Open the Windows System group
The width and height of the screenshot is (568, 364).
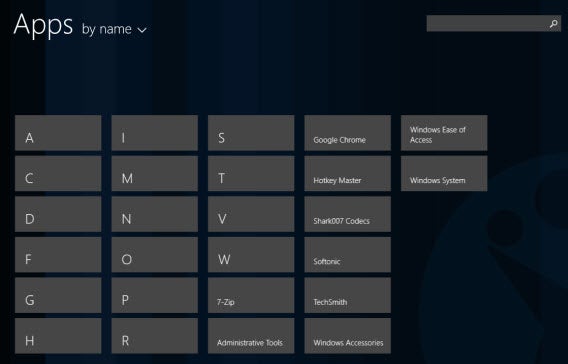tap(444, 173)
